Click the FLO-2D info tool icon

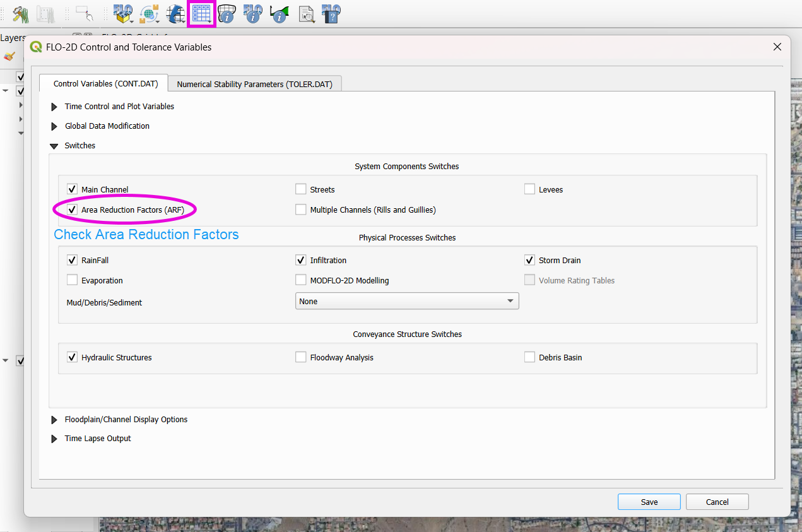pyautogui.click(x=252, y=13)
